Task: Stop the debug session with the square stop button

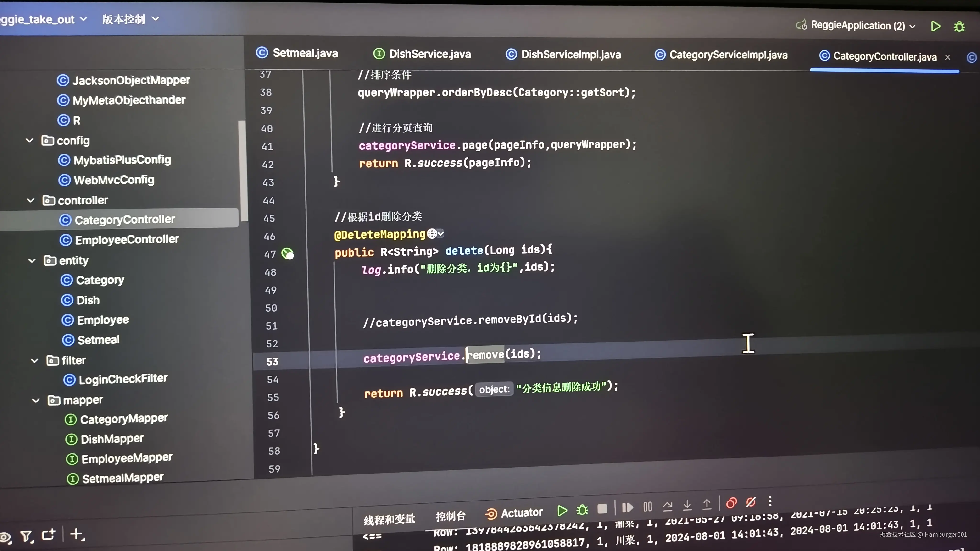Action: [x=602, y=508]
